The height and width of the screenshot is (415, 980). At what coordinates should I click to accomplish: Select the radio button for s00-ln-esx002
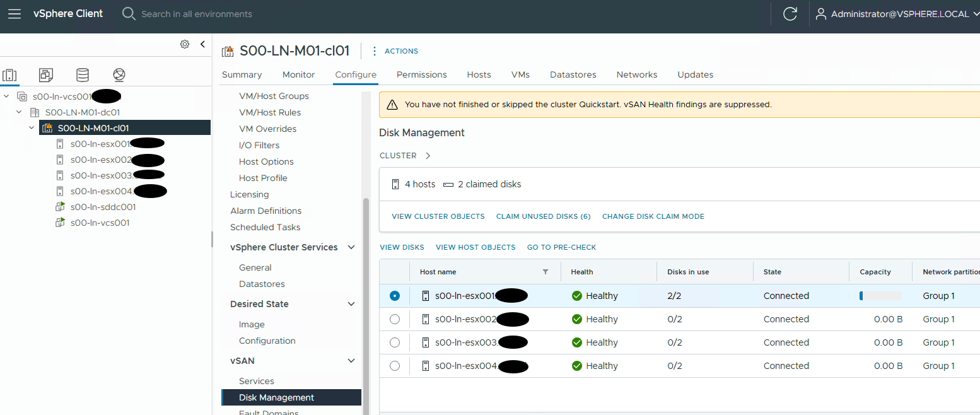coord(395,319)
